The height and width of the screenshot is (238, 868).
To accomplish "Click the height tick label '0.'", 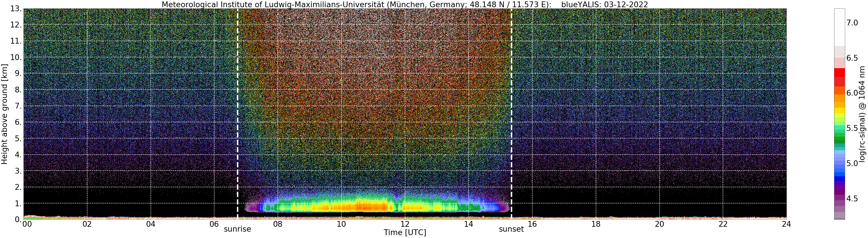I will coord(18,220).
